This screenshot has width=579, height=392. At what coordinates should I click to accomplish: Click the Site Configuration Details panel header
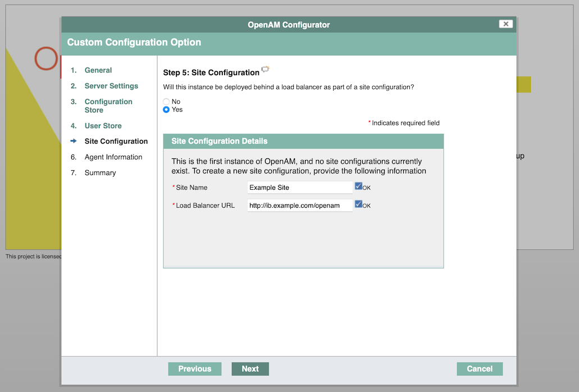coord(303,142)
